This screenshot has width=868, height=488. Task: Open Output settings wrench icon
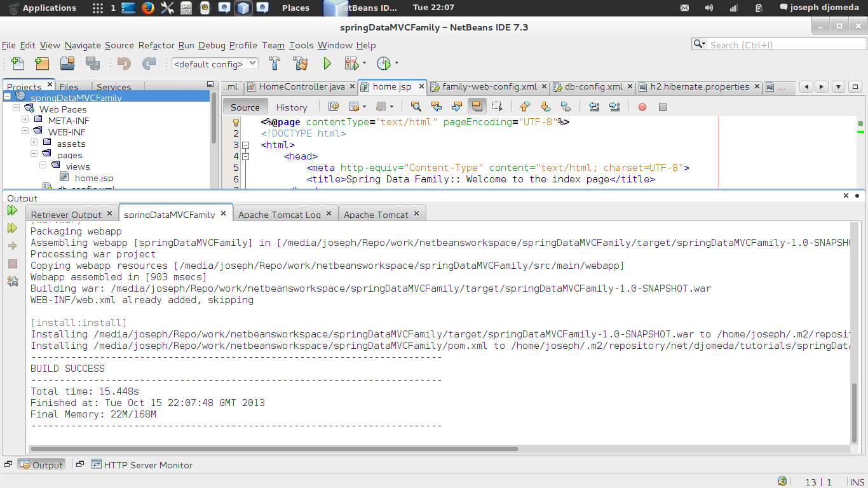[x=12, y=281]
